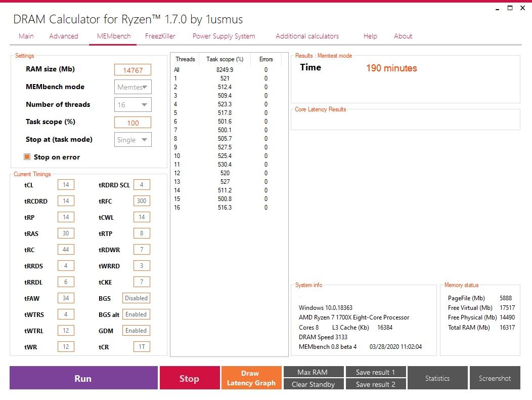Click the tRP timing value field
This screenshot has height=400, width=532.
click(x=66, y=217)
